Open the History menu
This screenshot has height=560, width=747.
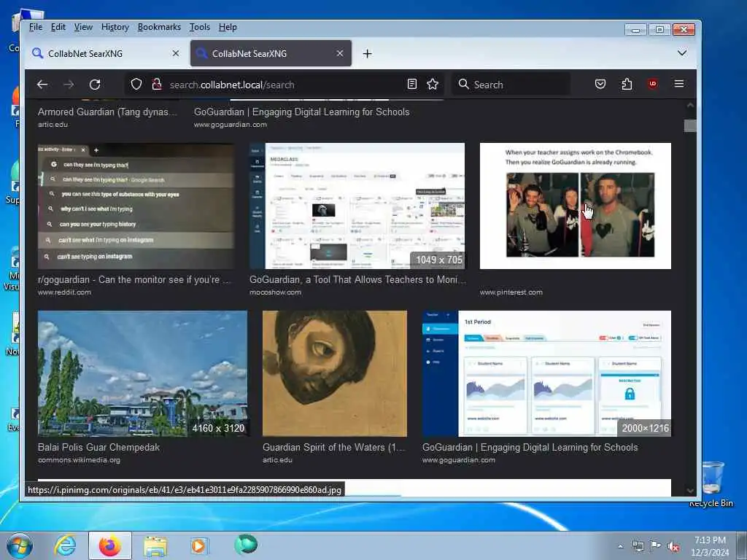click(x=115, y=27)
